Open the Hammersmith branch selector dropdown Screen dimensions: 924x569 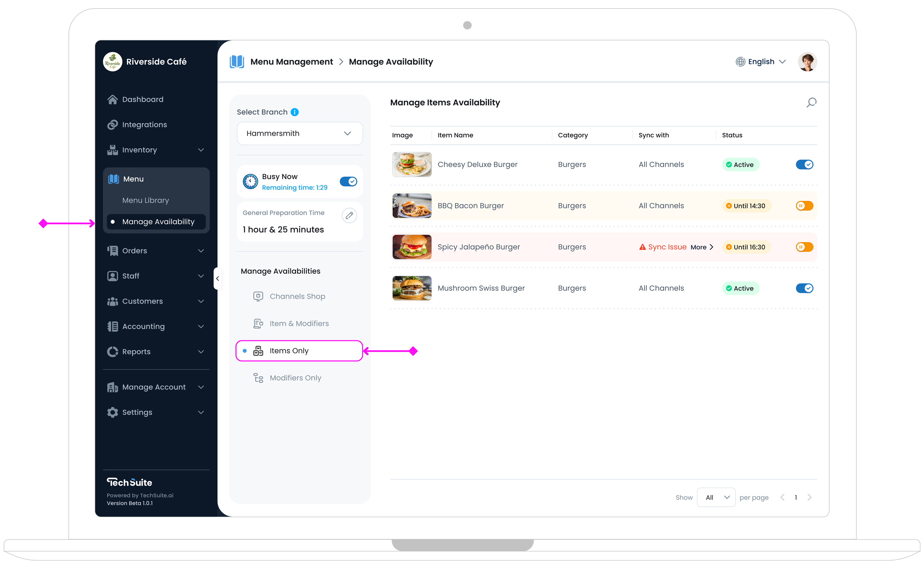point(299,133)
